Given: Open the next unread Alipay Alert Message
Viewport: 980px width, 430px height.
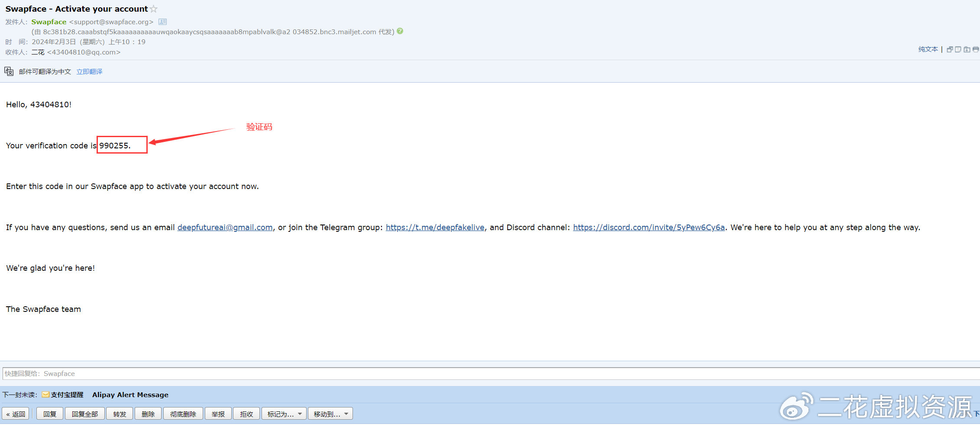Looking at the screenshot, I should pos(130,395).
